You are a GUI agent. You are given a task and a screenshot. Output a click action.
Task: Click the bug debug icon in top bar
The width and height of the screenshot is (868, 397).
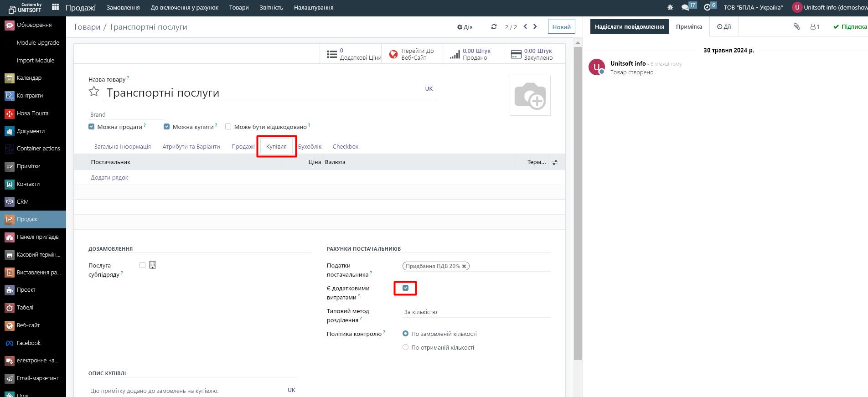[670, 7]
